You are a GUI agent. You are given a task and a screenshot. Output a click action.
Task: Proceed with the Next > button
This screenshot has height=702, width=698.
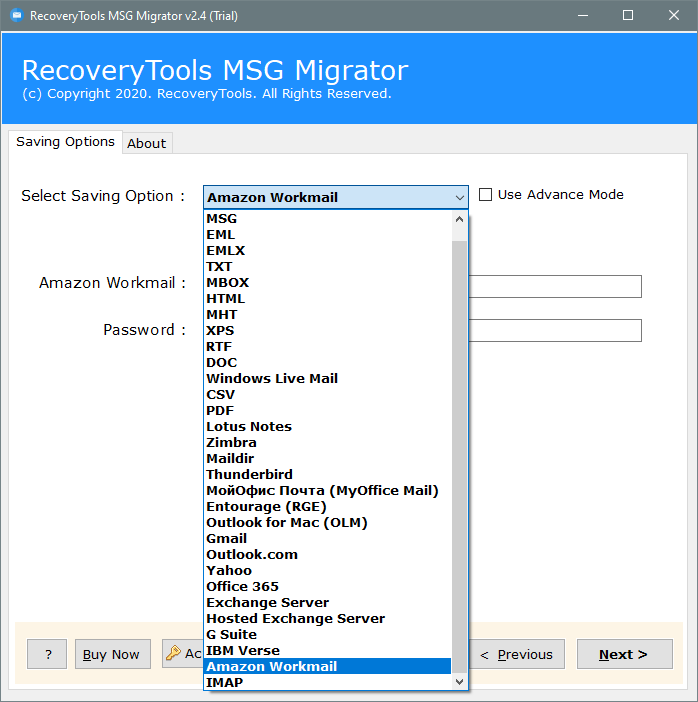tap(625, 654)
